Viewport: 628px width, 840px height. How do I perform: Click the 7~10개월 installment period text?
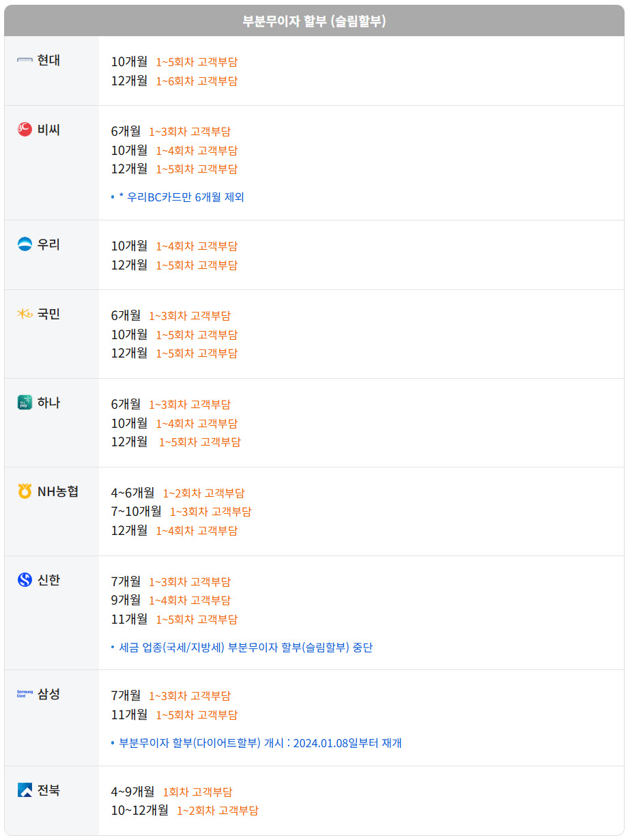[x=137, y=511]
